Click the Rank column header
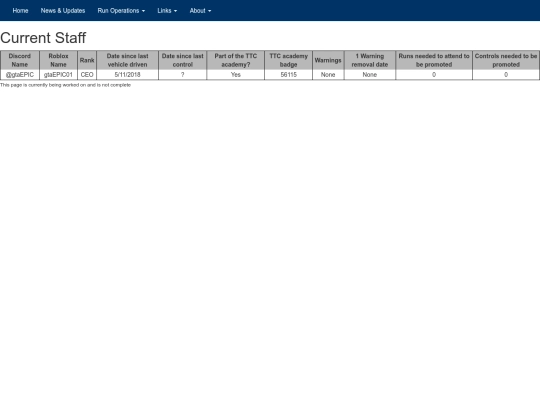 point(87,60)
